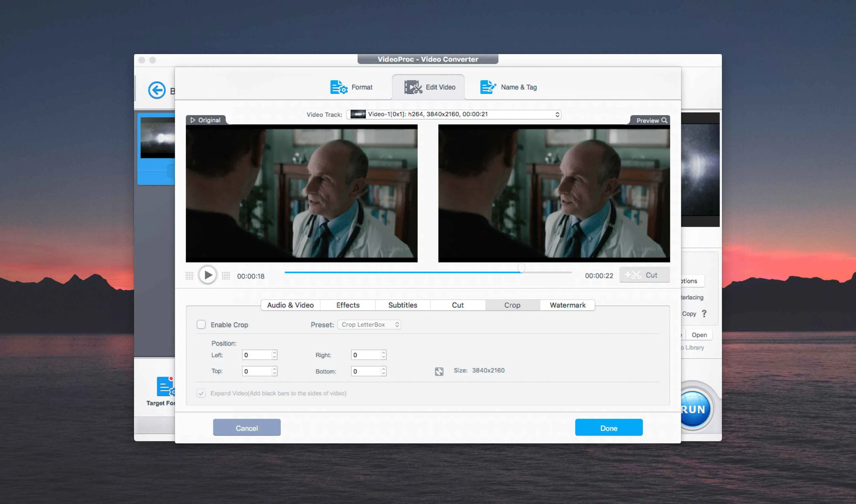Viewport: 856px width, 504px height.
Task: Click the Done button
Action: [608, 428]
